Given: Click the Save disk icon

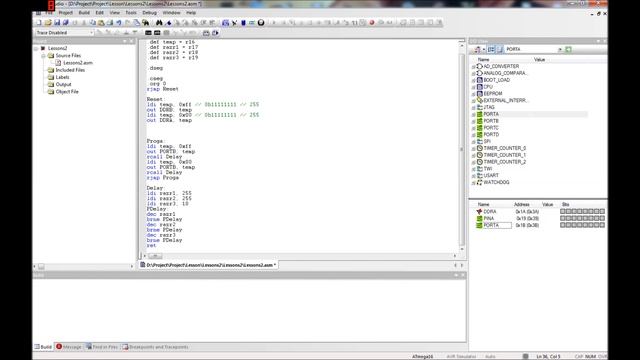Looking at the screenshot, I should click(x=57, y=23).
